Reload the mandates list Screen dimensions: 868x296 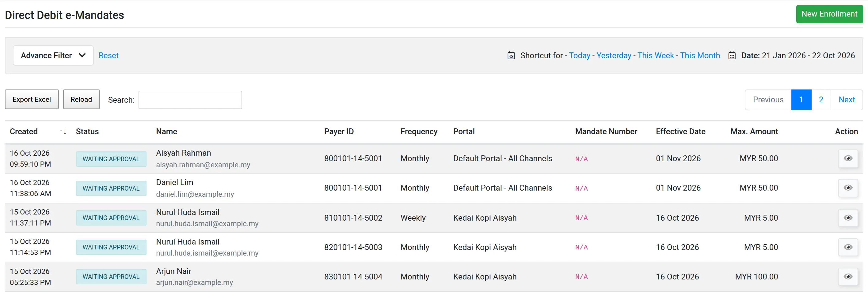pos(81,99)
